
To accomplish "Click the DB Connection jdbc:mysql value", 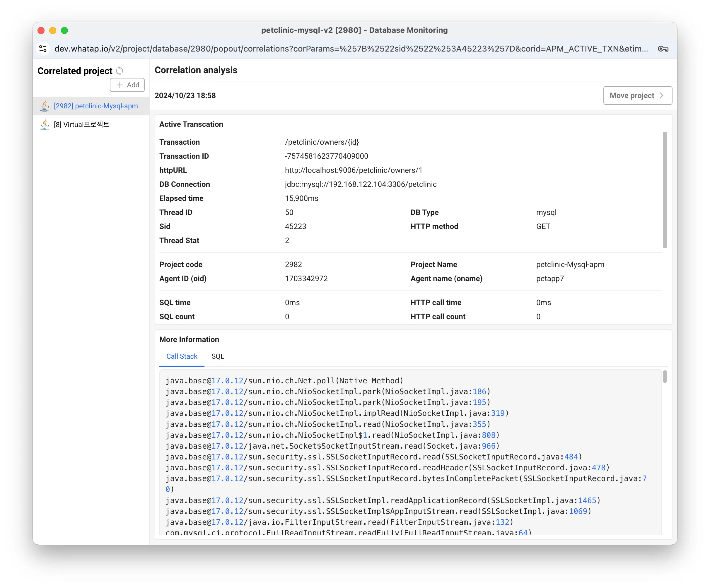I will coord(361,184).
